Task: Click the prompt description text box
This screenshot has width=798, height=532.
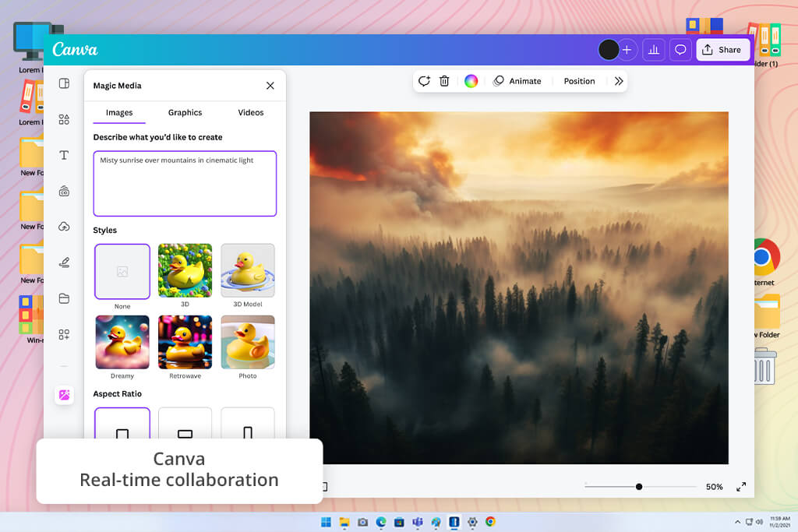Action: click(185, 183)
